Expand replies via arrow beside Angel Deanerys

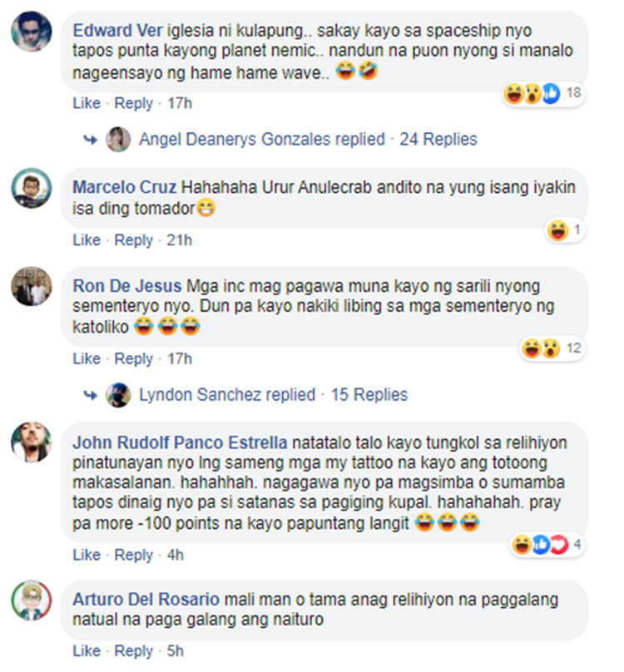(90, 140)
